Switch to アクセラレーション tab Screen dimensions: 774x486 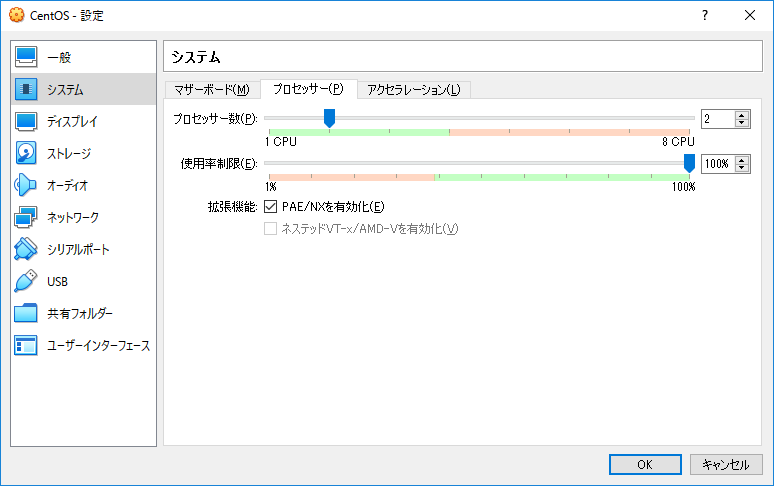[x=414, y=90]
